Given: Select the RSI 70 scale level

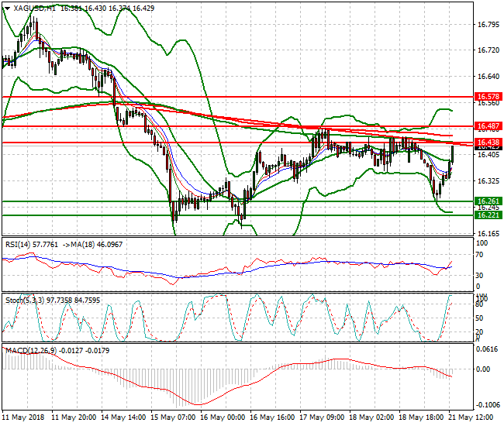Looking at the screenshot, I should click(x=479, y=255).
